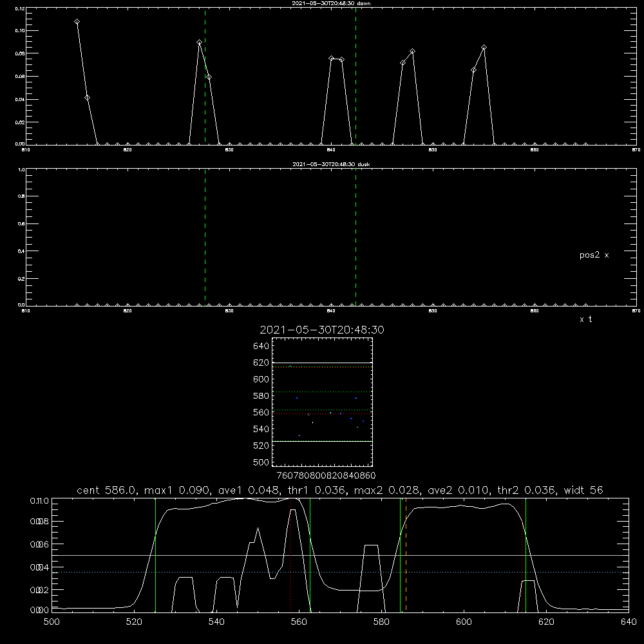Click the "x t" label below dusk plot
Viewport: 644px width, 644px height.
[x=585, y=319]
